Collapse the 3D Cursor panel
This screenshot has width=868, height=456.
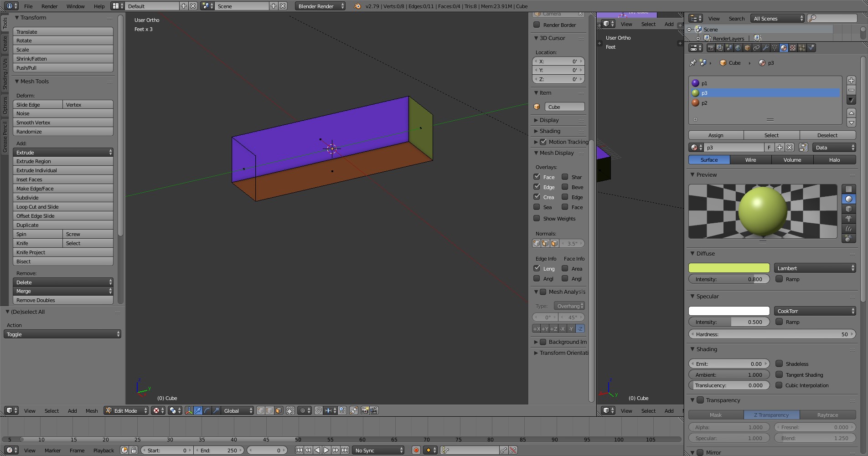[x=536, y=38]
